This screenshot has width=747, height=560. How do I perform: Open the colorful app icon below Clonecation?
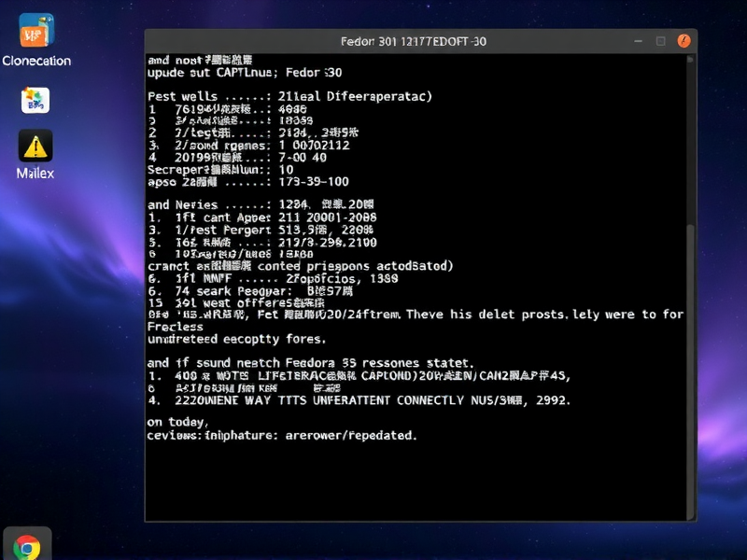pos(35,98)
